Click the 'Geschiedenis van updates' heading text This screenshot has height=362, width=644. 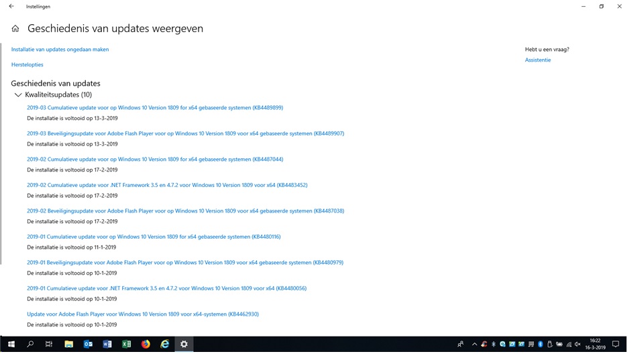56,83
